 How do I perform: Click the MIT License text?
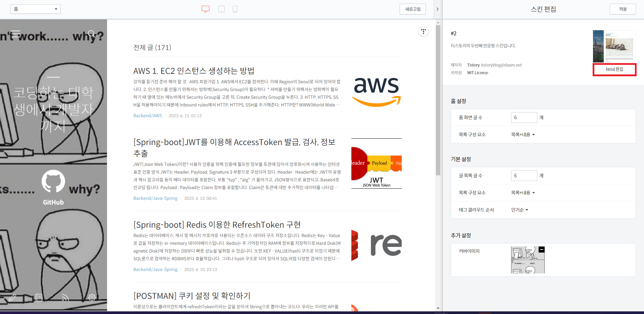tap(478, 73)
